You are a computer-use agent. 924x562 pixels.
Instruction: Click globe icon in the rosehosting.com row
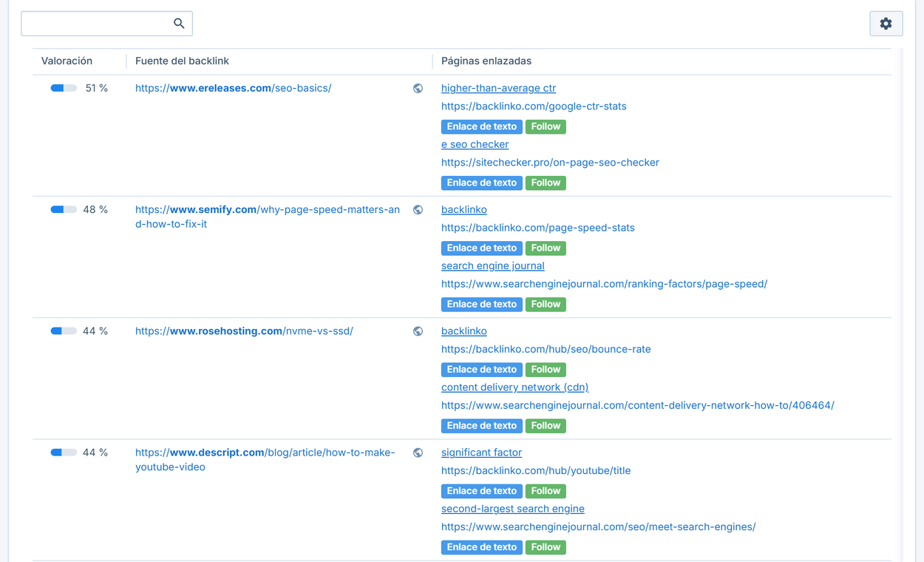click(x=418, y=331)
